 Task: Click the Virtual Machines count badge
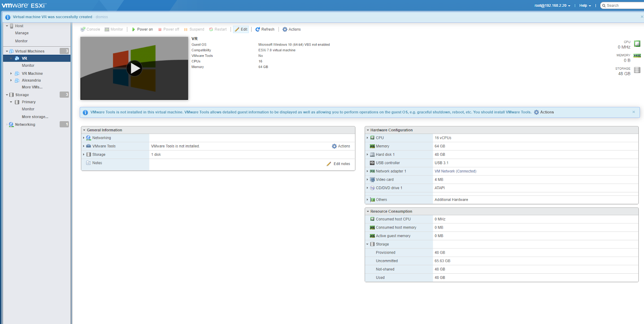click(x=64, y=51)
